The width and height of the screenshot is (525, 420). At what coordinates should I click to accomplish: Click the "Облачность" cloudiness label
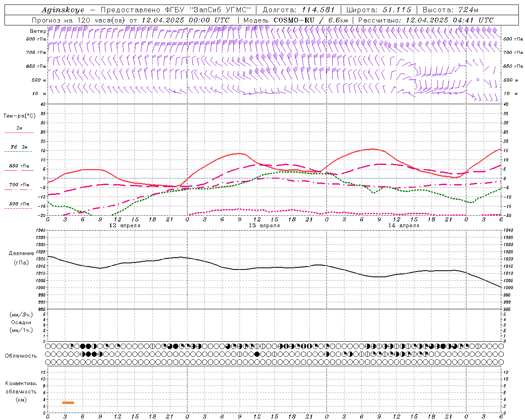(21, 356)
